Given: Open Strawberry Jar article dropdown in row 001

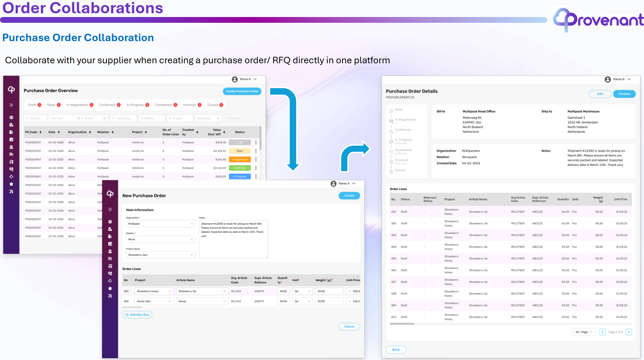Looking at the screenshot, I should point(202,291).
